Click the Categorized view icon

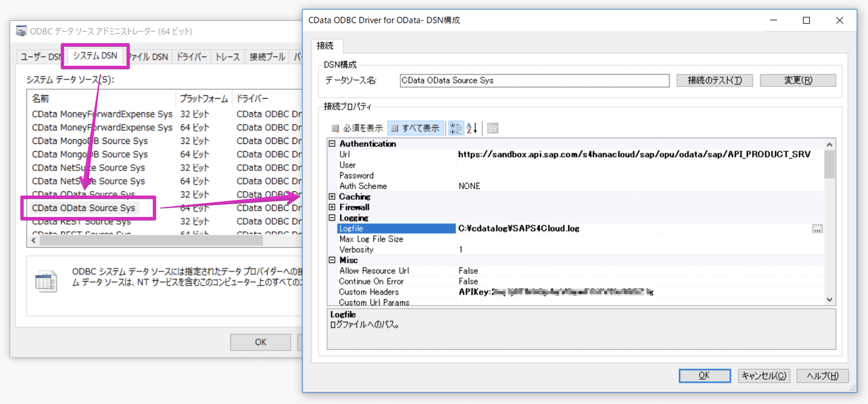click(455, 128)
